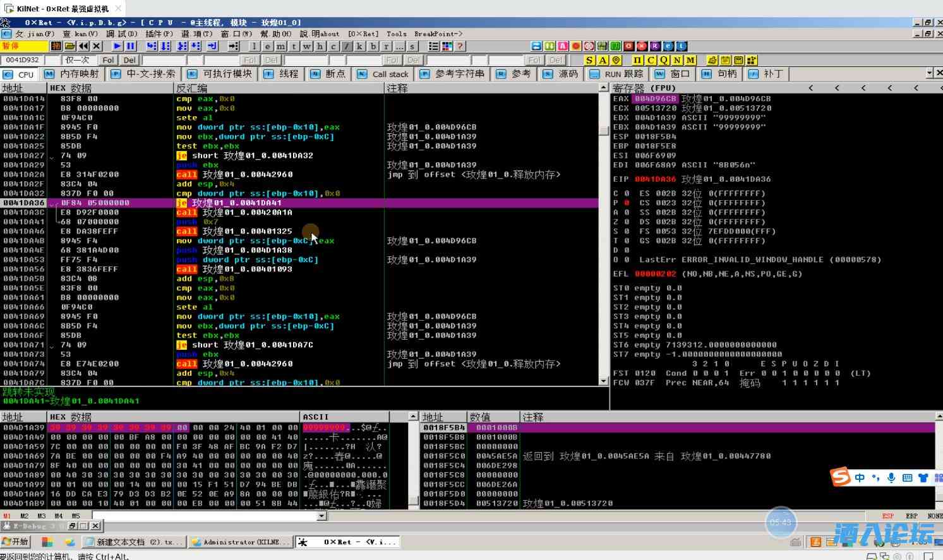Click the Step Into icon

point(152,46)
